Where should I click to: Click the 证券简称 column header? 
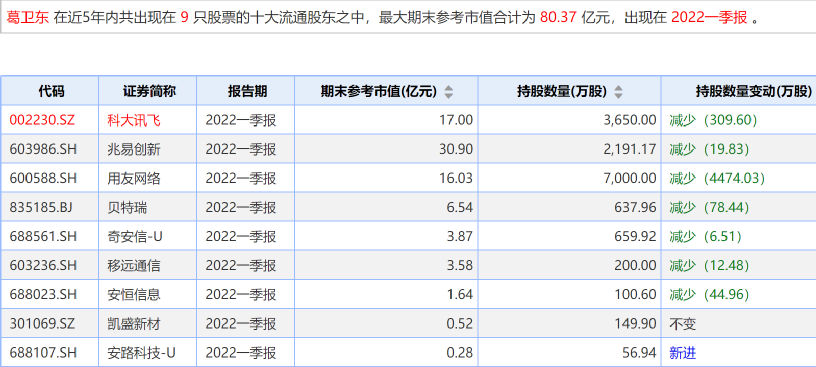pos(149,92)
